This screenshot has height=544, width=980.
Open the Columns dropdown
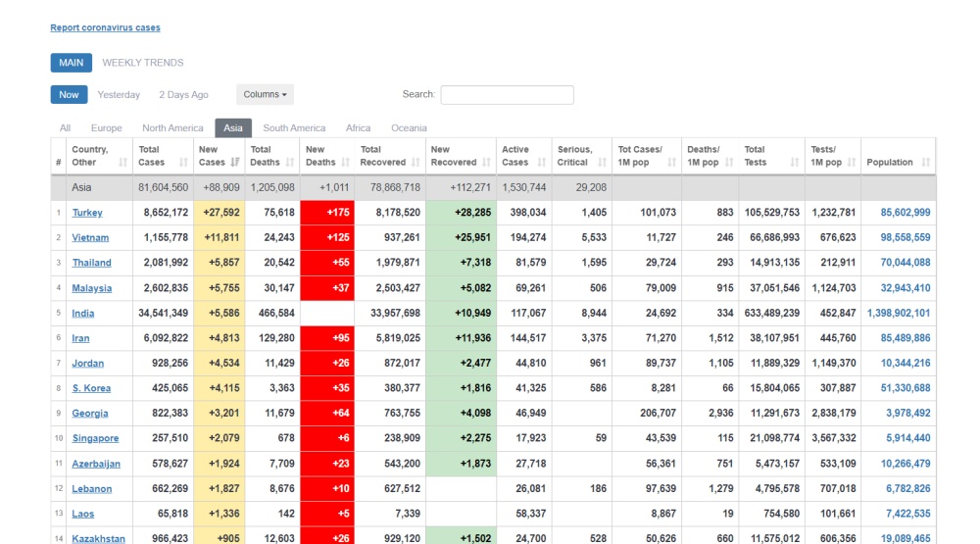[265, 95]
